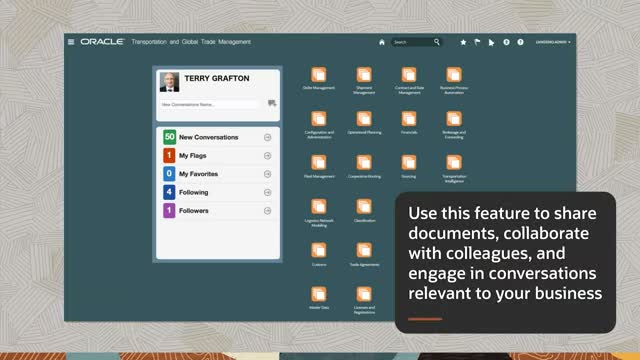Click the first round info icon
This screenshot has height=360, width=640.
(x=506, y=42)
